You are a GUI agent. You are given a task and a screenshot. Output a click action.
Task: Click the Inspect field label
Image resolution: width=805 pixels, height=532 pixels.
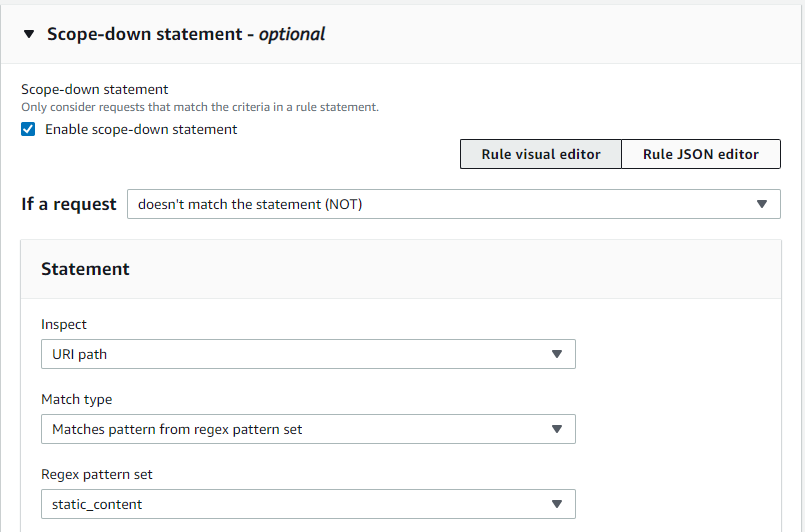point(64,324)
